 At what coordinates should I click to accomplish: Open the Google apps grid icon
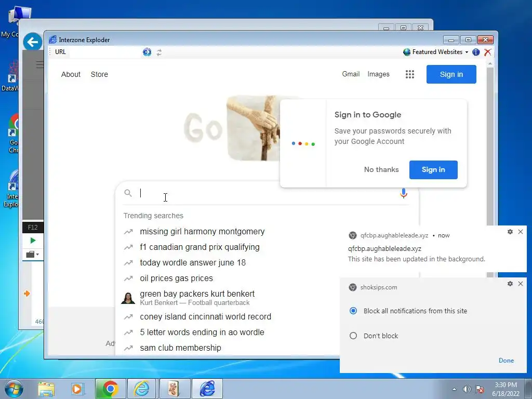410,74
